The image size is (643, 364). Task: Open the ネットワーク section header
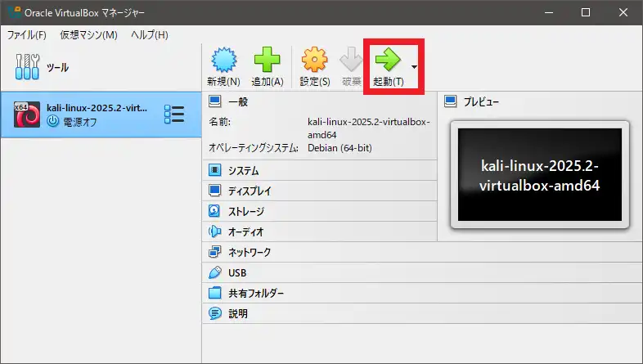click(422, 252)
